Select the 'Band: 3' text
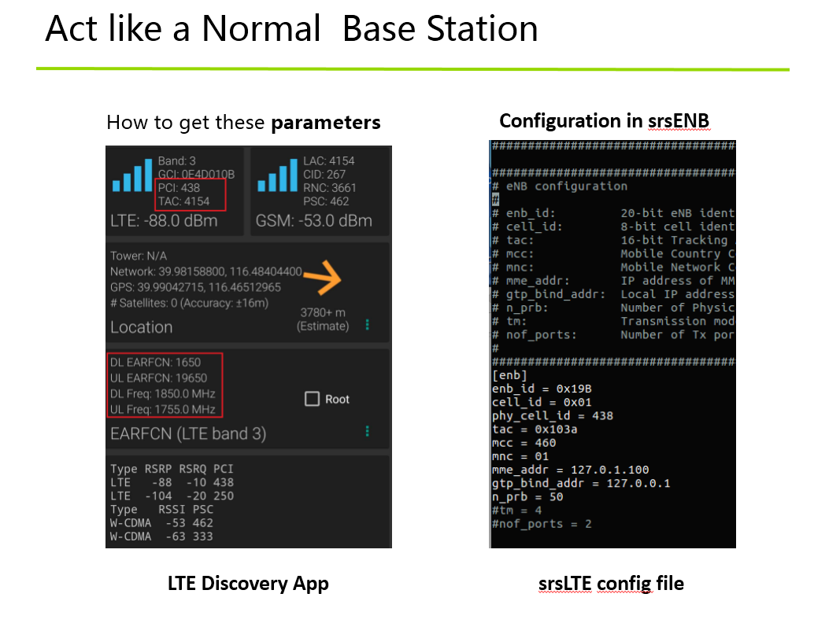Screen dimensions: 840x638 pyautogui.click(x=177, y=160)
